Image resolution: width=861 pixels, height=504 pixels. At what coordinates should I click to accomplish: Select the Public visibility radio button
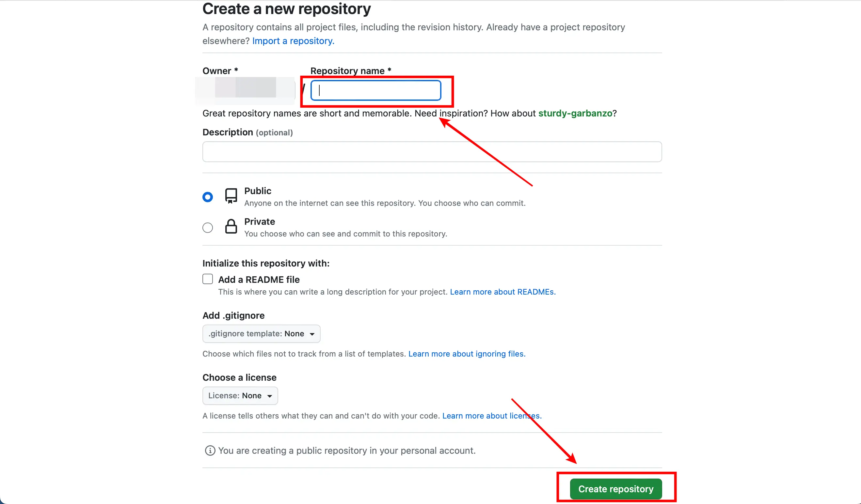pos(207,197)
